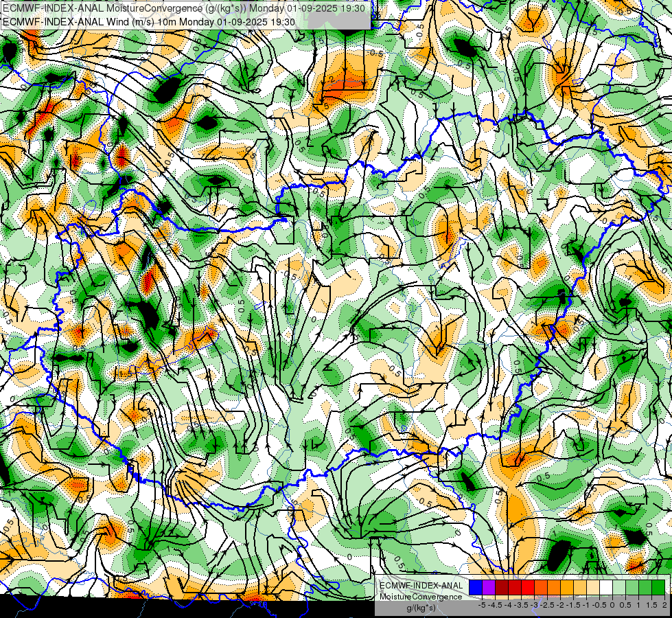This screenshot has width=672, height=618.
Task: Click the medium green swatch between 1 and 1.5
Action: click(645, 588)
